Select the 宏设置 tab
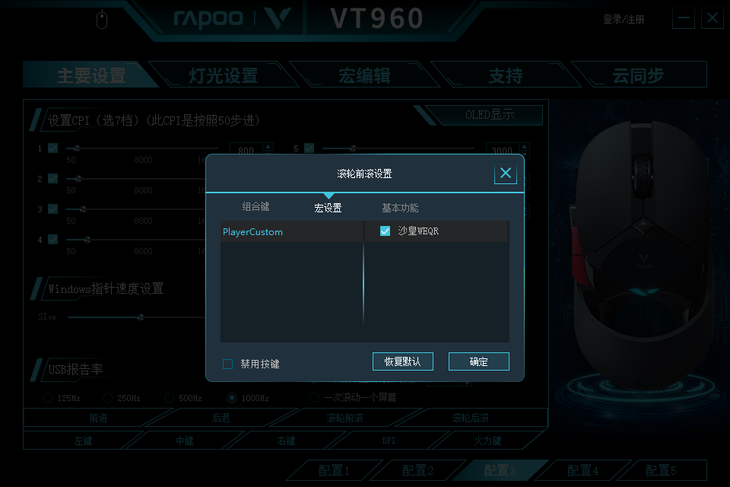This screenshot has height=487, width=730. pyautogui.click(x=328, y=208)
